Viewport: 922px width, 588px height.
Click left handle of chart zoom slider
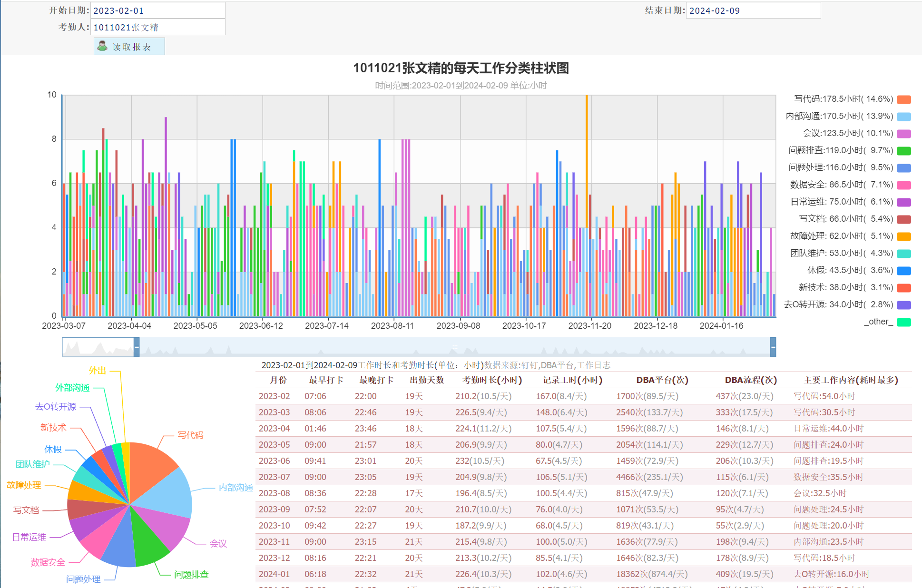(x=137, y=347)
